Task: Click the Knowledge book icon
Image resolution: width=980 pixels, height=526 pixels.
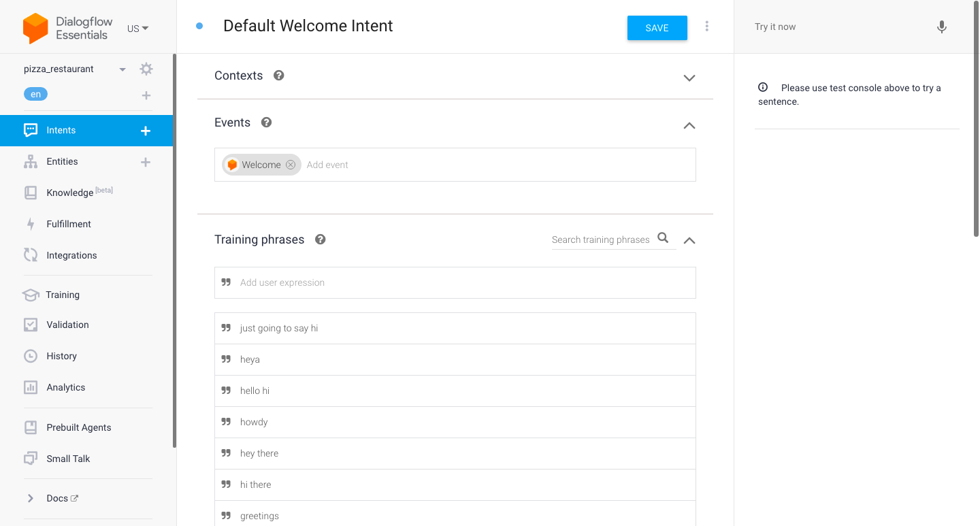Action: tap(31, 193)
